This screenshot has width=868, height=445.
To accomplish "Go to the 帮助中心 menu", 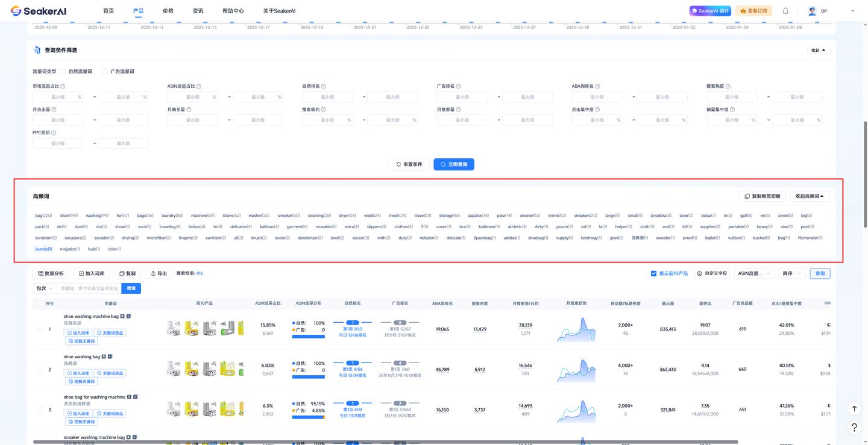I will [233, 11].
